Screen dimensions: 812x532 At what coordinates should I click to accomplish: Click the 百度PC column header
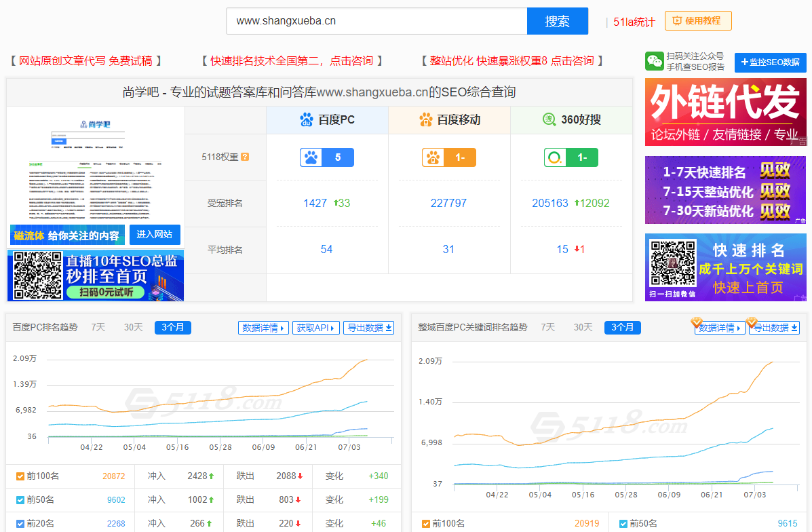point(327,119)
